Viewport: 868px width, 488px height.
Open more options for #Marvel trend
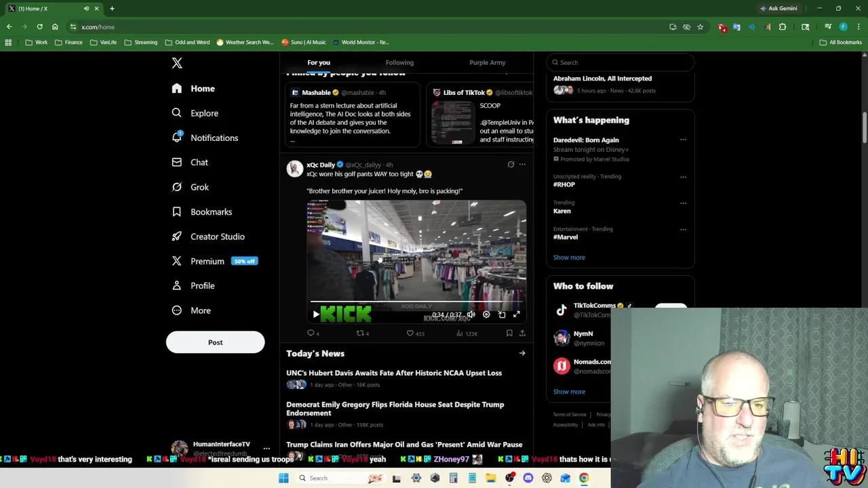pos(683,230)
